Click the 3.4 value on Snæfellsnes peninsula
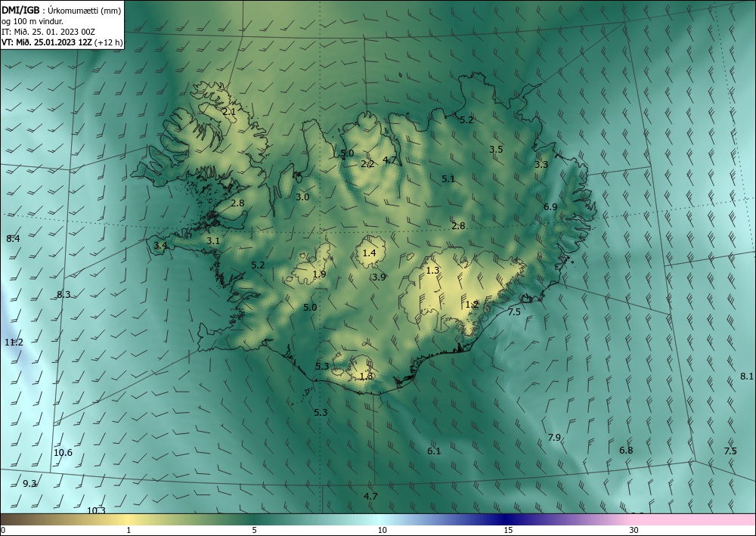Image resolution: width=756 pixels, height=536 pixels. coord(160,246)
